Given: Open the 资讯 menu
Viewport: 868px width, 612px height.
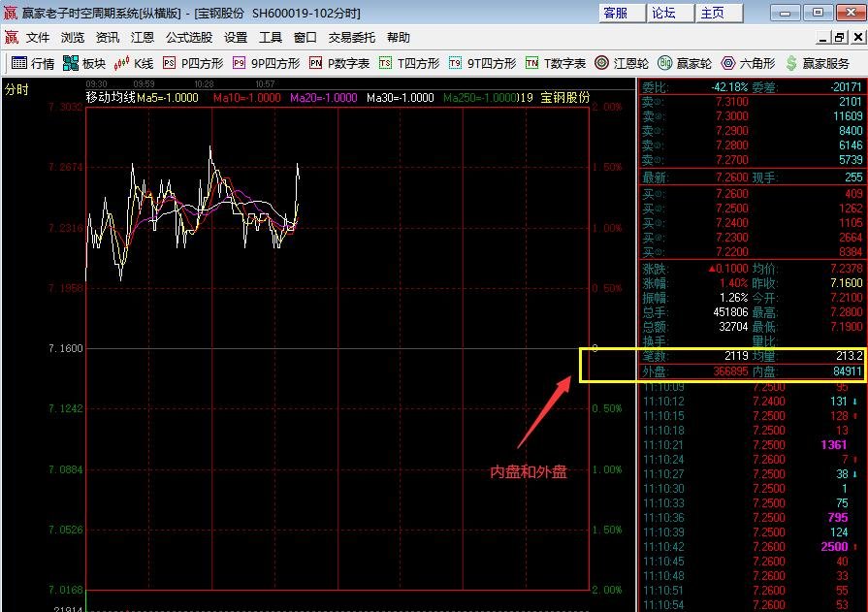Looking at the screenshot, I should click(x=108, y=37).
